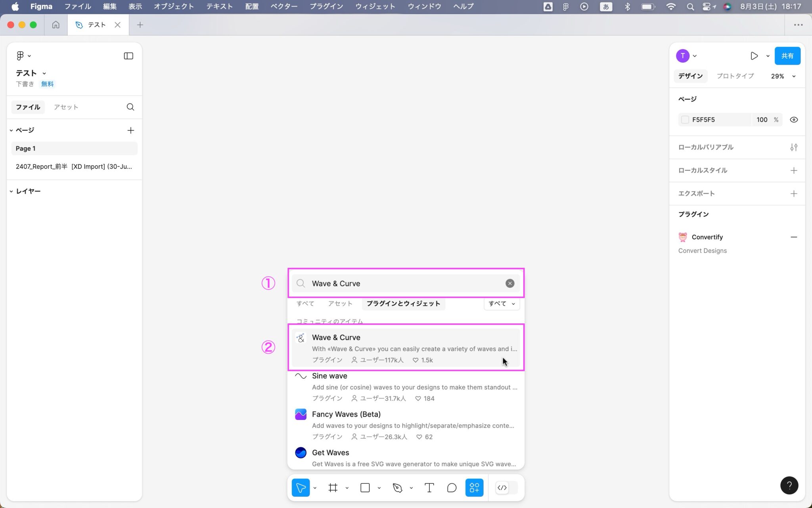812x508 pixels.
Task: Click the F5F5F5 page color swatch
Action: click(x=685, y=119)
